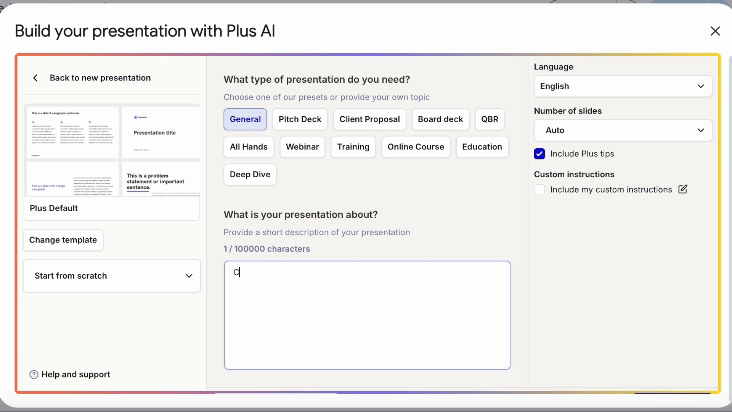
Task: Open the Number of slides dropdown
Action: (x=623, y=130)
